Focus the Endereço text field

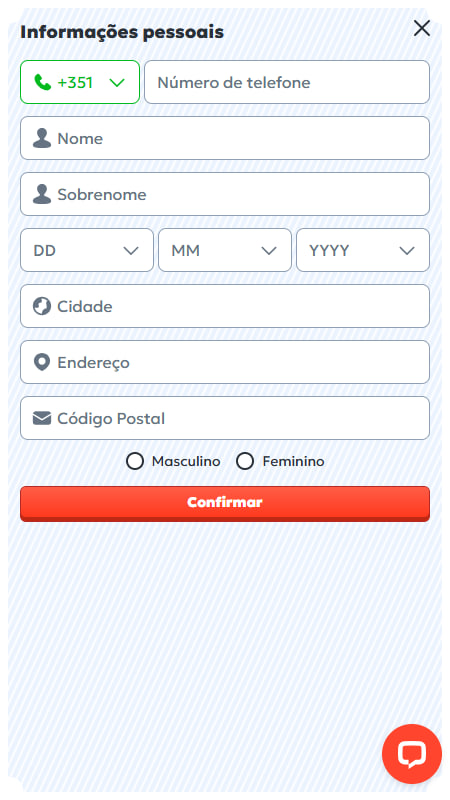225,362
